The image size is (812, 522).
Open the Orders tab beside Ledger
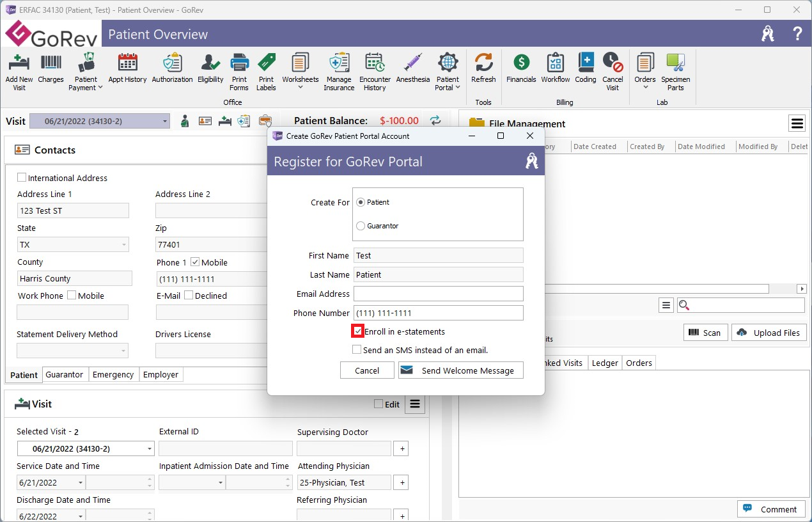tap(639, 363)
